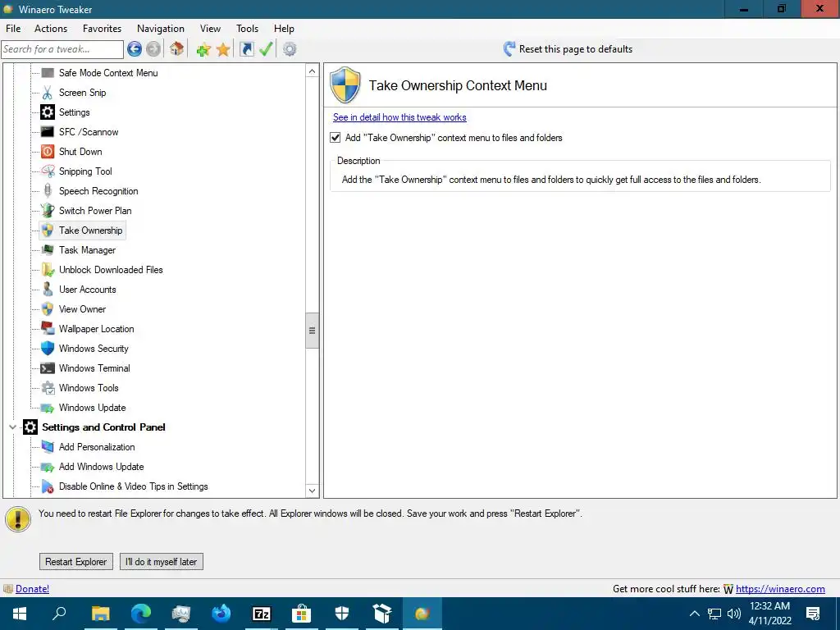Click the shield icon next to View Owner

48,309
